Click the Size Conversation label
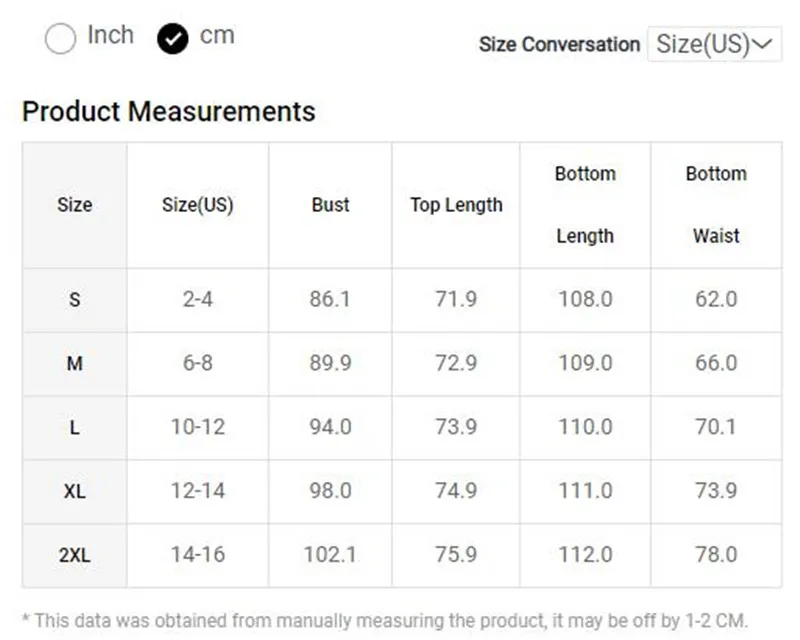800x640 pixels. [x=559, y=44]
